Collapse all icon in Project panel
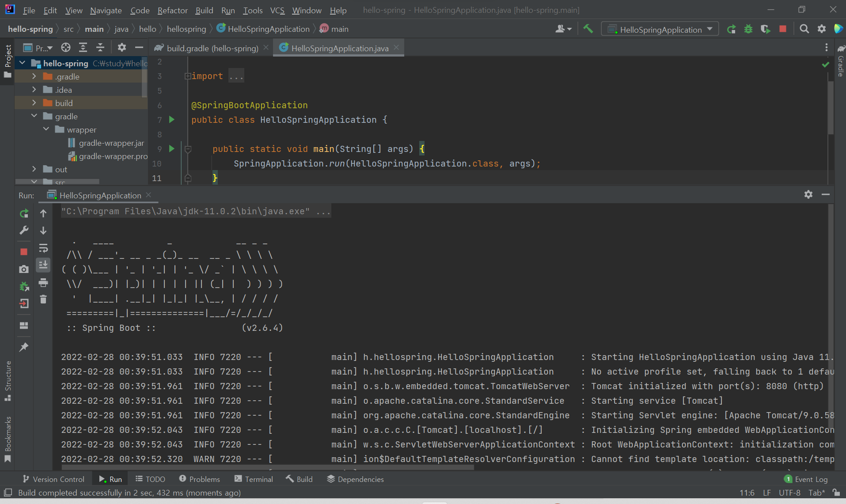 (x=100, y=48)
